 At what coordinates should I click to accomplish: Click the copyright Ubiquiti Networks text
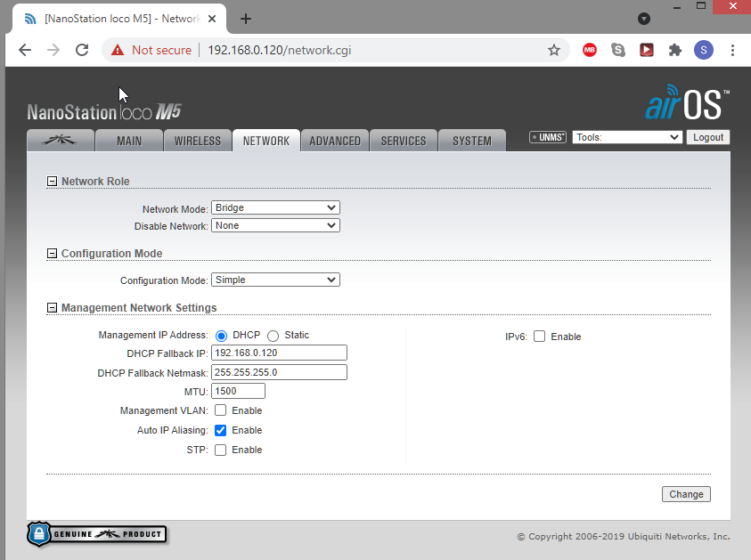623,537
